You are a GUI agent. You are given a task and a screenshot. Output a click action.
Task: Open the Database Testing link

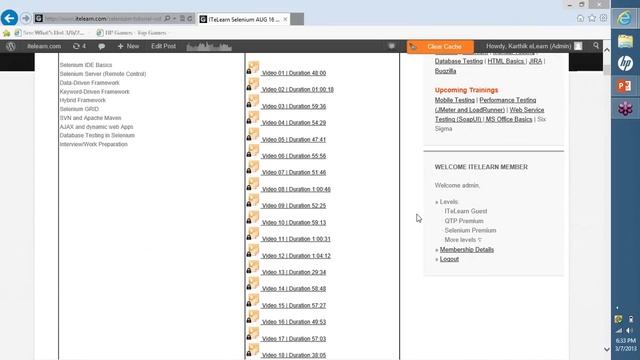459,61
